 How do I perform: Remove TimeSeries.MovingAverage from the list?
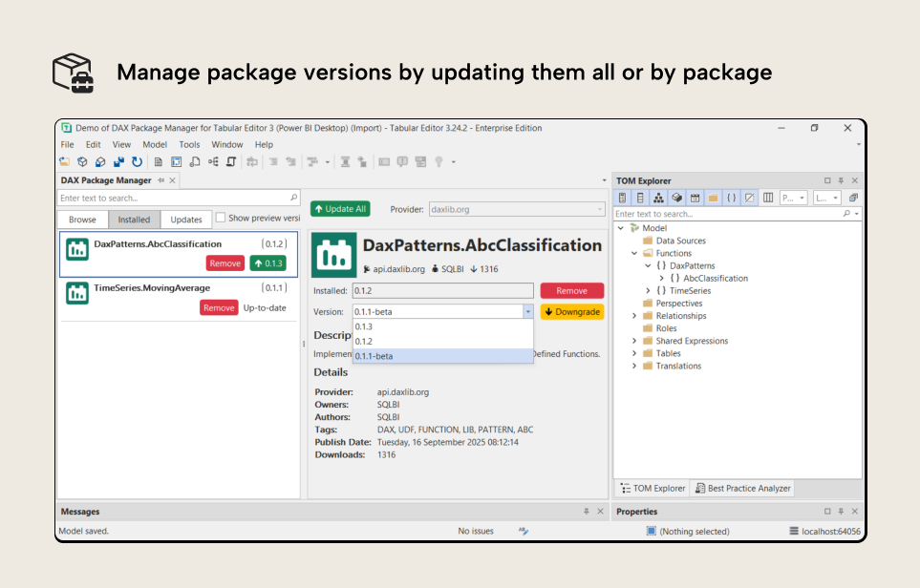click(219, 307)
